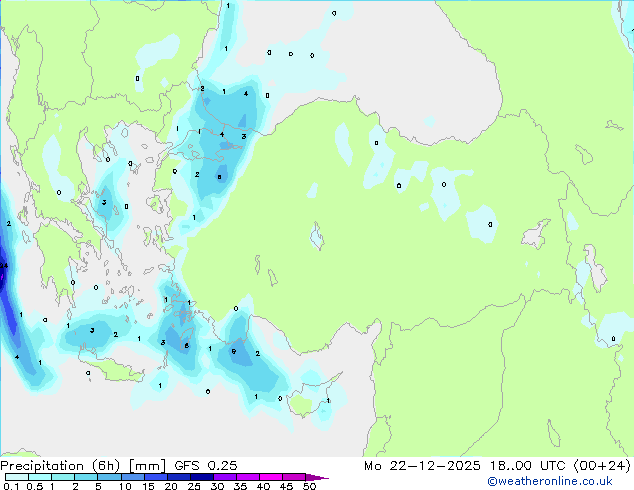Click the legend value label "50"

pyautogui.click(x=309, y=486)
